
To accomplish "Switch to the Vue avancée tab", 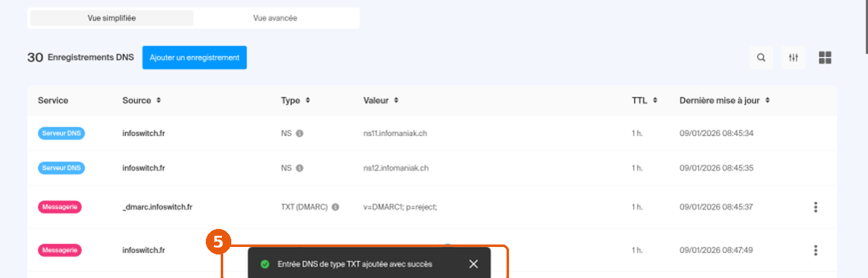I will tap(275, 18).
